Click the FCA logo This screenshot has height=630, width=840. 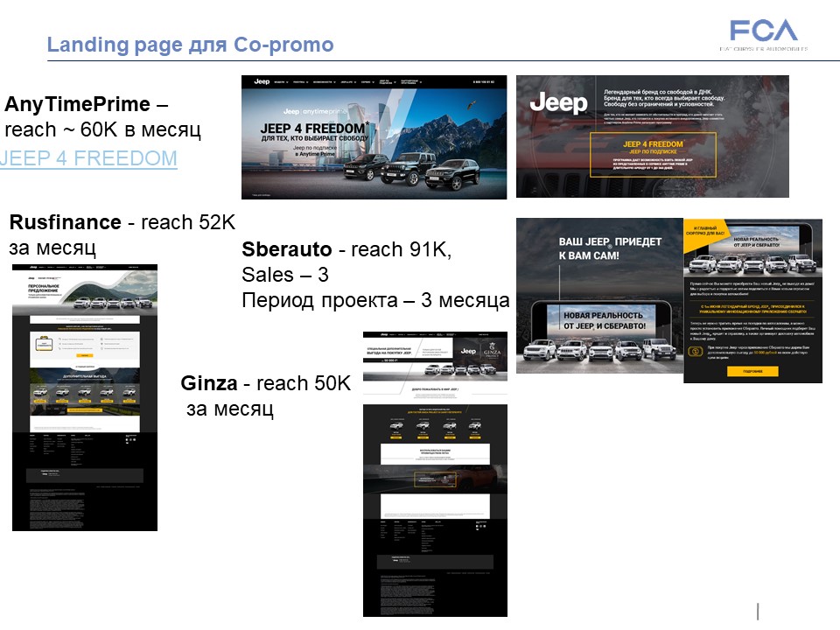click(763, 34)
